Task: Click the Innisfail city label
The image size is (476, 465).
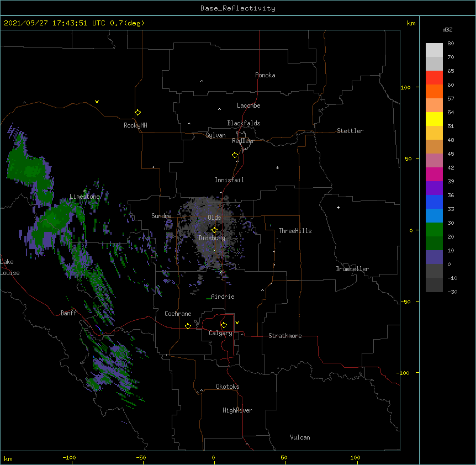Action: coord(229,180)
